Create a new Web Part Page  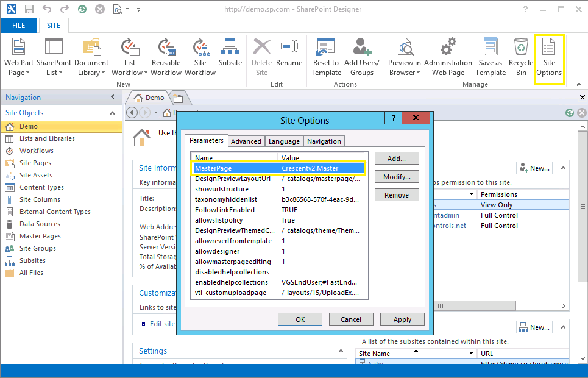18,57
